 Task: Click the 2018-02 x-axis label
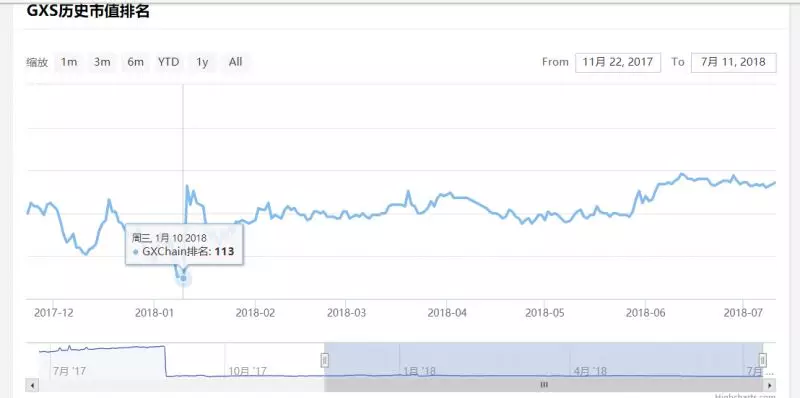255,313
